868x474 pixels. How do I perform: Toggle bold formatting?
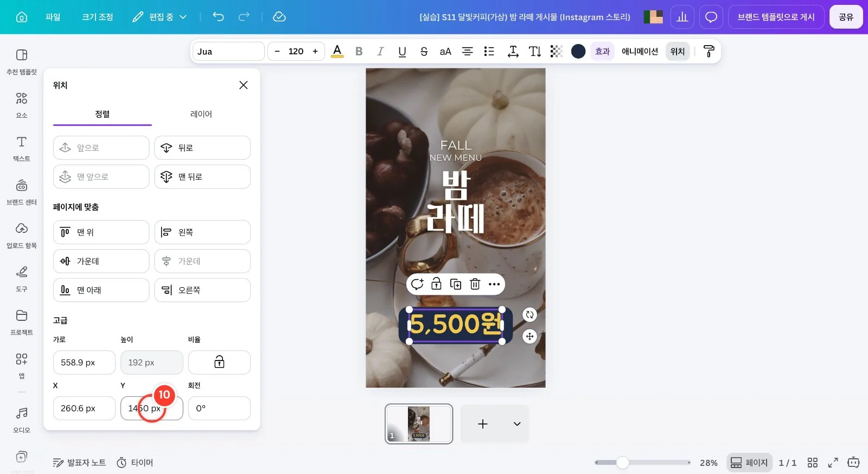[359, 51]
